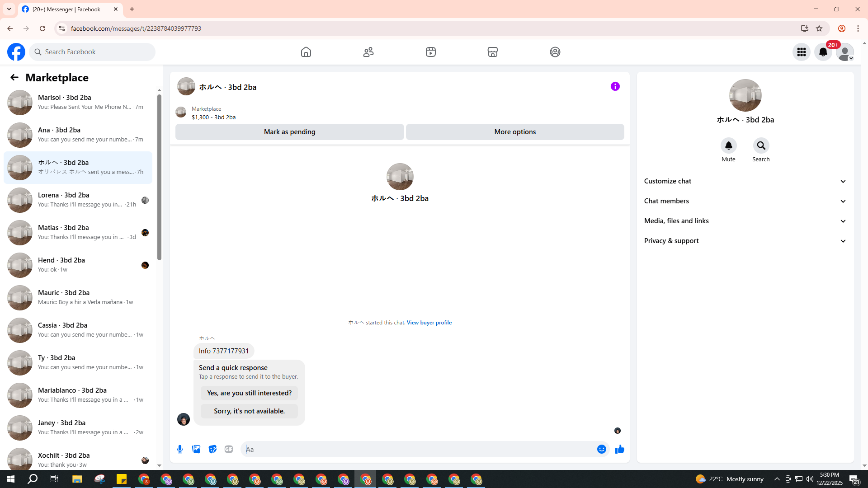Open the emoji picker in the message box
Image resolution: width=868 pixels, height=488 pixels.
601,449
